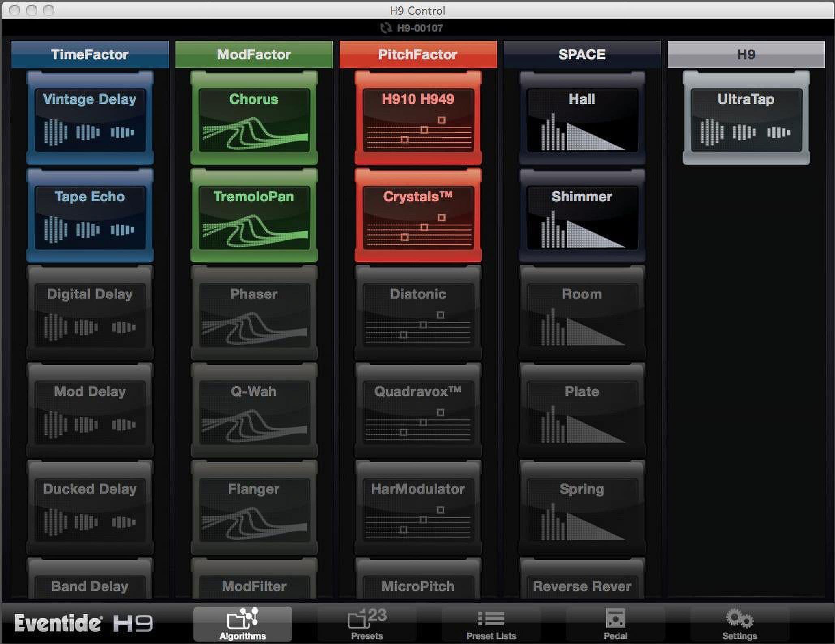Select the Tape Echo algorithm tile
Viewport: 835px width, 644px height.
pyautogui.click(x=90, y=215)
